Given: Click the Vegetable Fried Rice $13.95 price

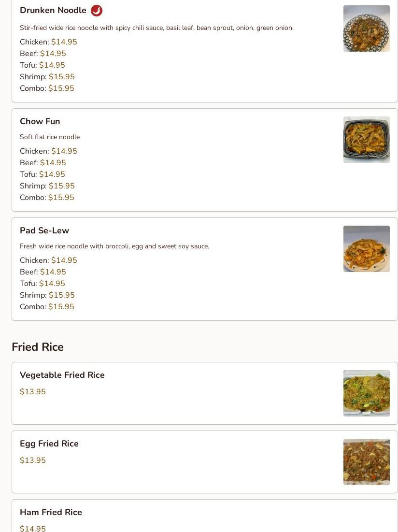Looking at the screenshot, I should point(33,391).
